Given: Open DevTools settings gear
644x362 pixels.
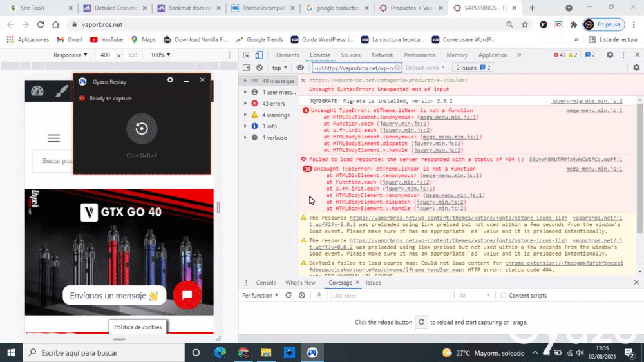Looking at the screenshot, I should click(610, 55).
